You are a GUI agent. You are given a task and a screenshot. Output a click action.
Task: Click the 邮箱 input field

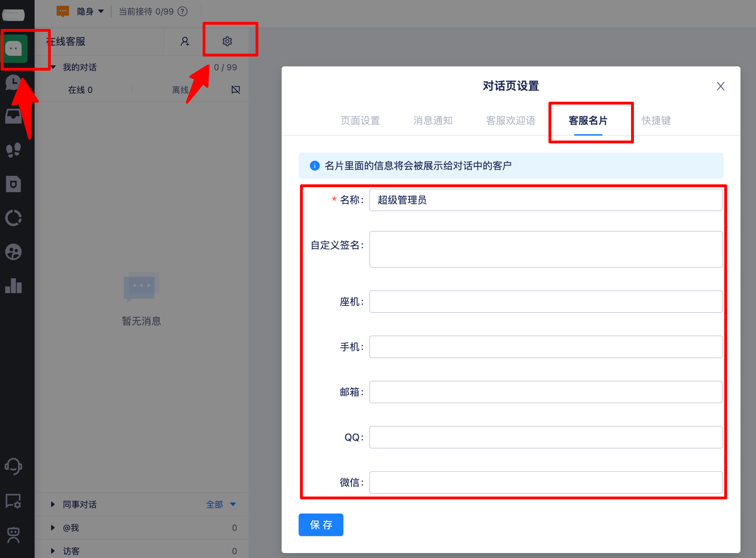click(546, 392)
